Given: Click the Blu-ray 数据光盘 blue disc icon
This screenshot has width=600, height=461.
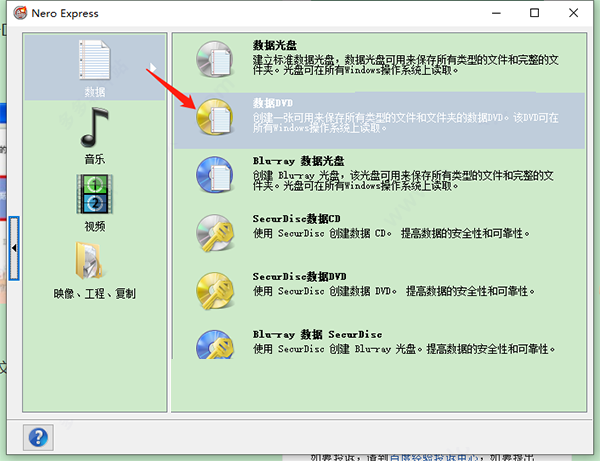Looking at the screenshot, I should tap(215, 174).
